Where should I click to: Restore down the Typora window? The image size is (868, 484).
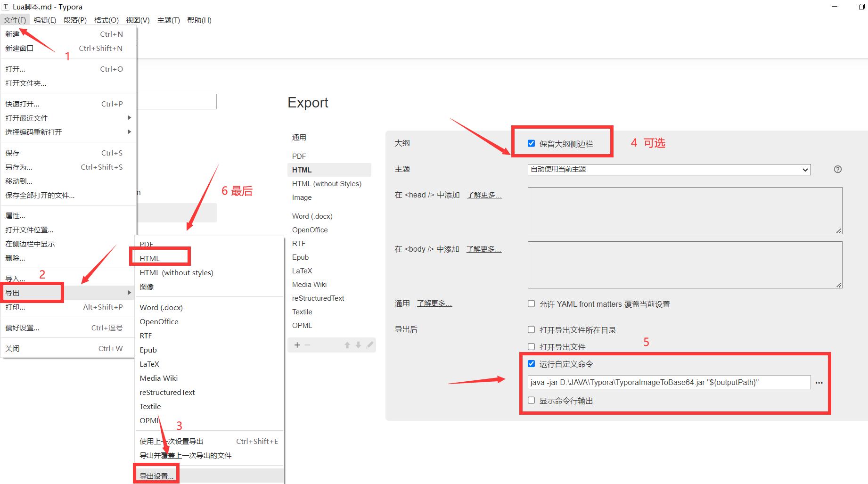tap(861, 7)
